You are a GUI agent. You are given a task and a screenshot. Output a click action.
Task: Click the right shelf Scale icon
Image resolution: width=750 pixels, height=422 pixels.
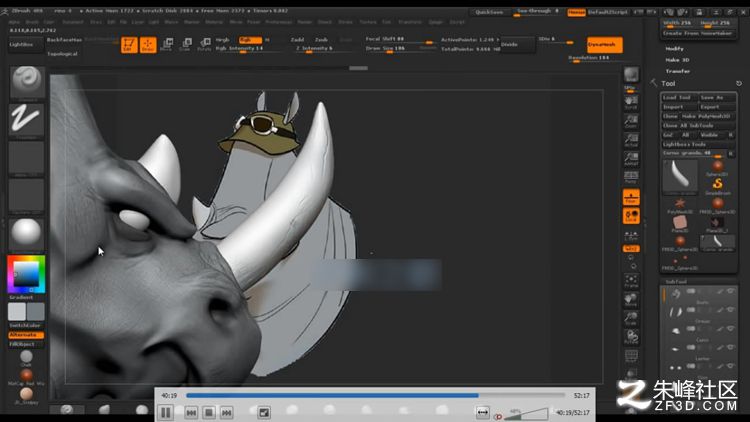pos(631,318)
